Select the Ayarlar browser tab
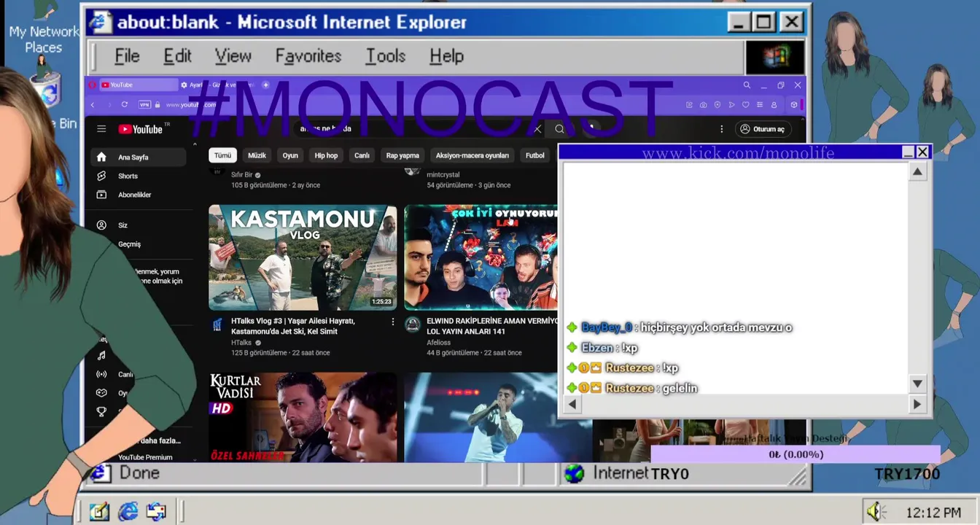The image size is (980, 525). 216,85
